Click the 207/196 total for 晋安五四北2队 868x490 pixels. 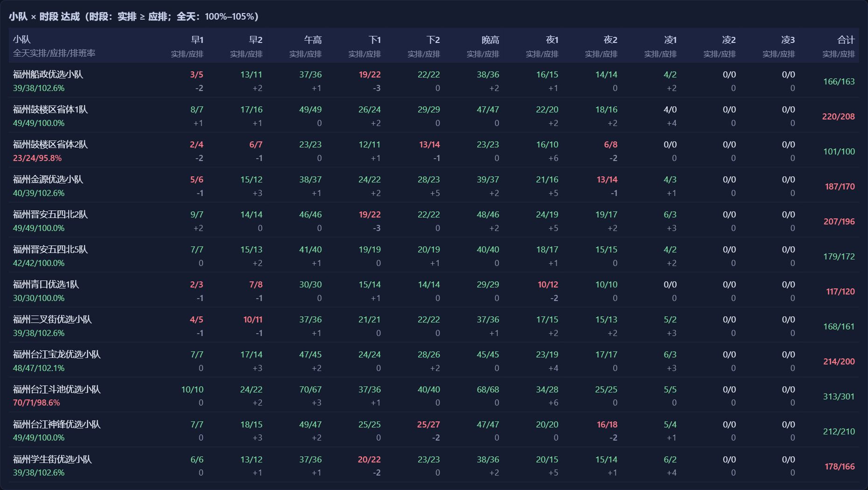click(x=839, y=222)
